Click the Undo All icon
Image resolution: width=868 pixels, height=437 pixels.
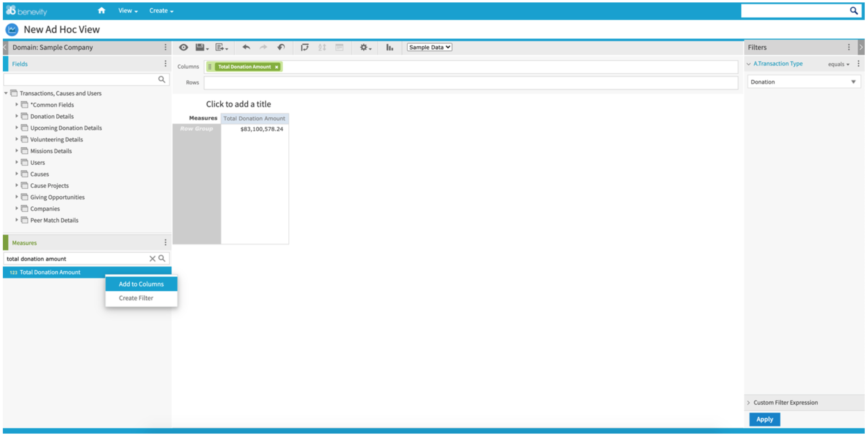click(281, 47)
